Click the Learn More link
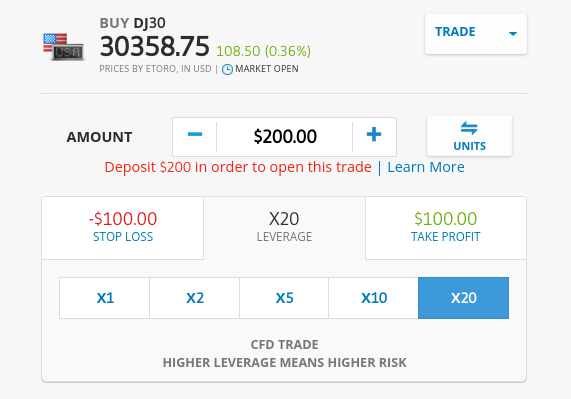571x399 pixels. pyautogui.click(x=426, y=167)
